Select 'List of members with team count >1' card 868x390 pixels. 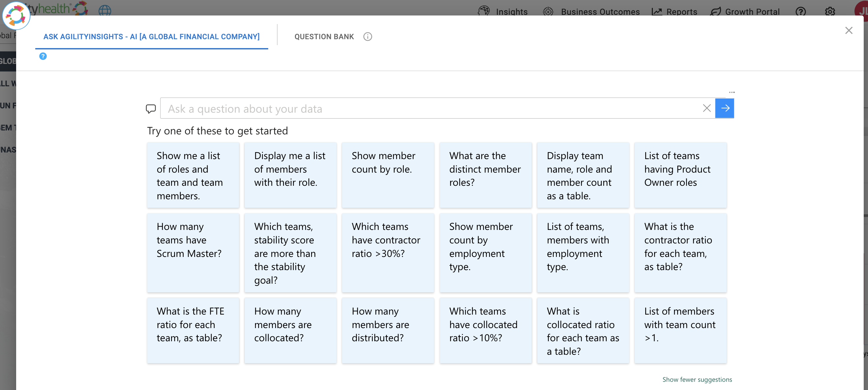[x=680, y=330]
